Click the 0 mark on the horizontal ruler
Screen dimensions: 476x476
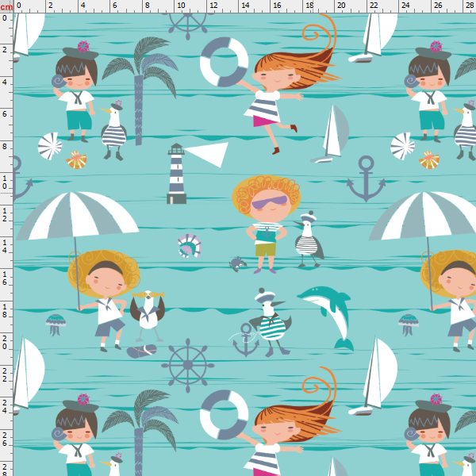coord(18,6)
